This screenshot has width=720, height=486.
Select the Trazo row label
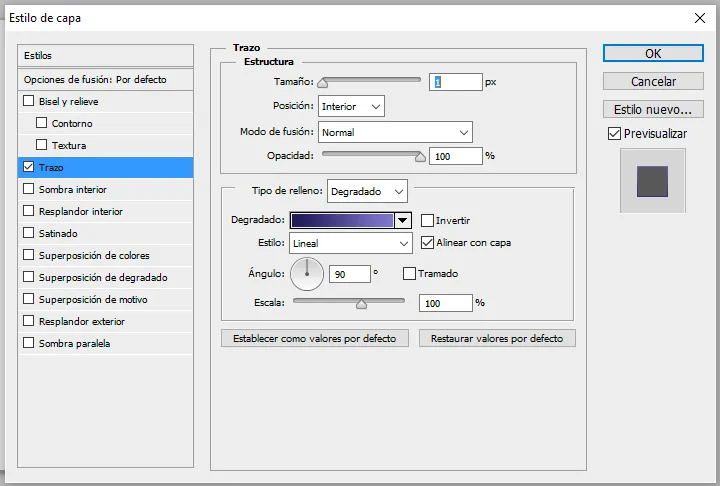(51, 168)
